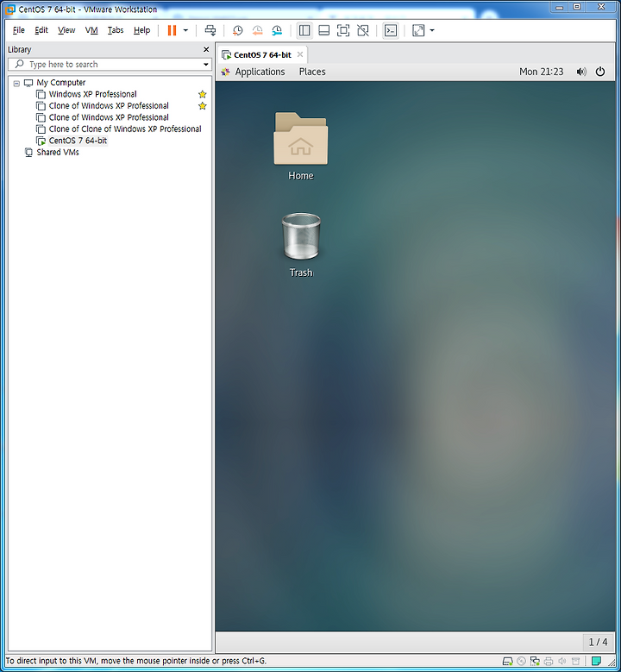The width and height of the screenshot is (621, 672).
Task: Switch to Unity mode icon
Action: click(363, 30)
